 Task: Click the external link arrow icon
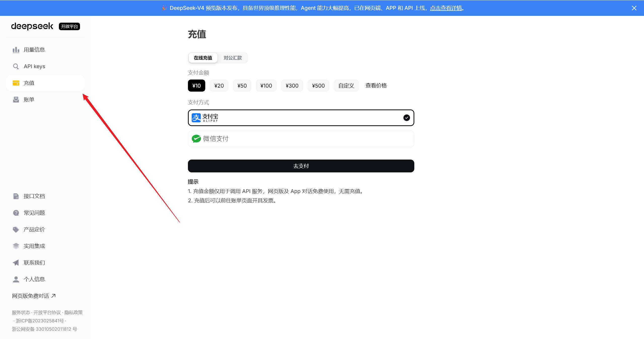(53, 296)
